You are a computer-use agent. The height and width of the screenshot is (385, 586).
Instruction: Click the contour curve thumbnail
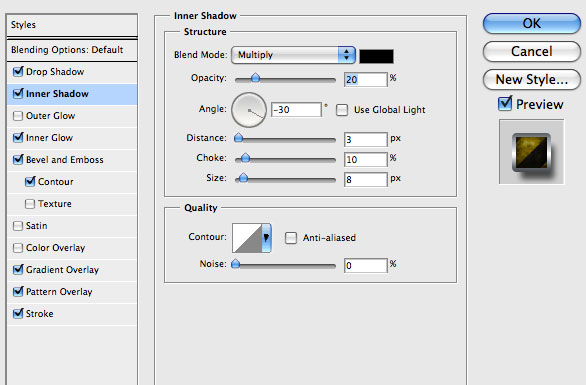tap(247, 238)
